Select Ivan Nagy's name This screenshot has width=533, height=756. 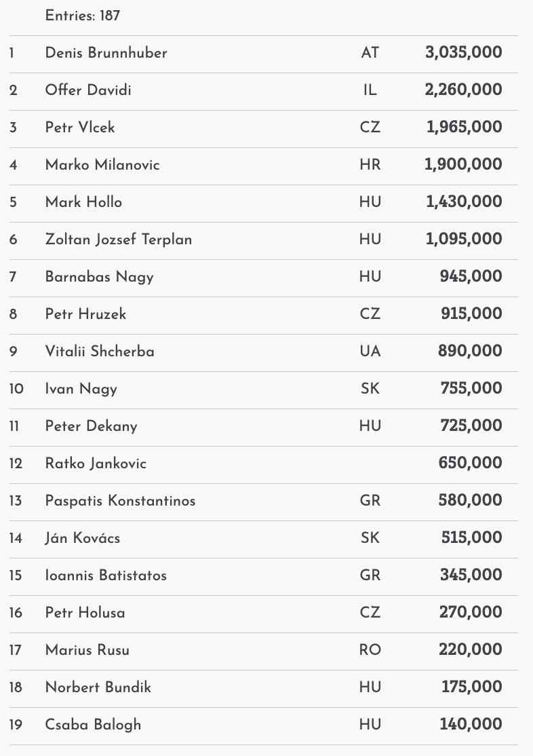coord(81,389)
